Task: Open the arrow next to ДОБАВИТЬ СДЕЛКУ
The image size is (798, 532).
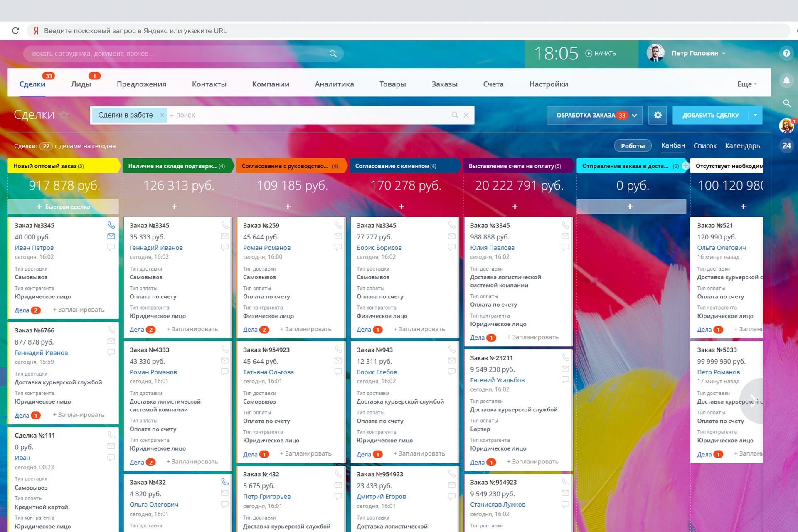Action: coord(755,115)
